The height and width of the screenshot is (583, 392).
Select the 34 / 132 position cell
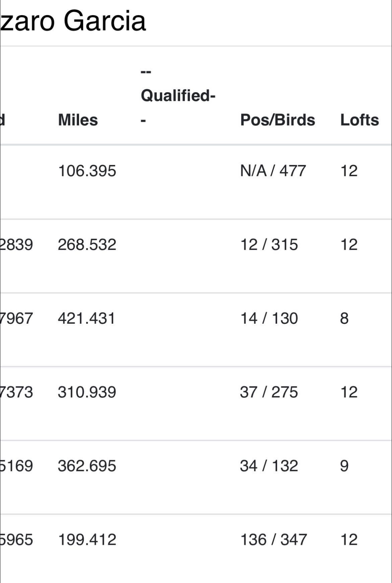point(269,466)
